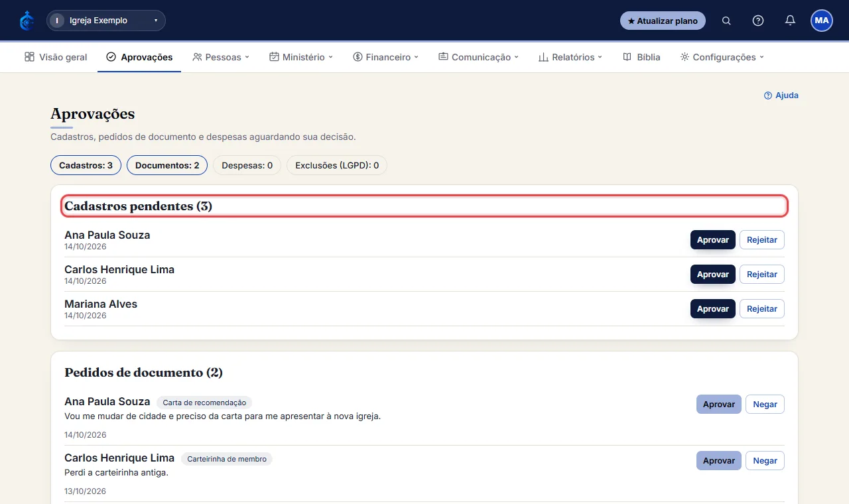849x504 pixels.
Task: Open the notifications bell icon
Action: pos(790,21)
